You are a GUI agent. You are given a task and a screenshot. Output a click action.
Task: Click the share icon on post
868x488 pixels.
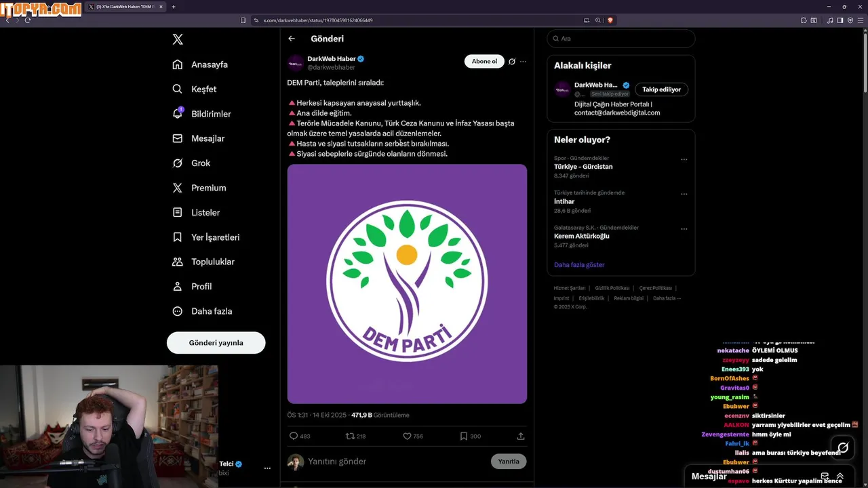pyautogui.click(x=521, y=436)
